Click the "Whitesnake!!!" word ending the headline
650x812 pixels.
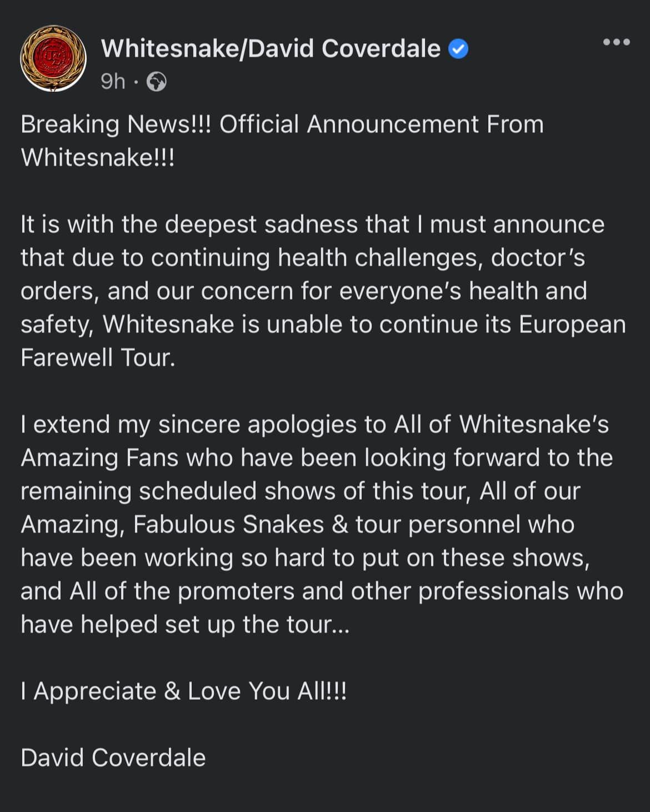(98, 157)
